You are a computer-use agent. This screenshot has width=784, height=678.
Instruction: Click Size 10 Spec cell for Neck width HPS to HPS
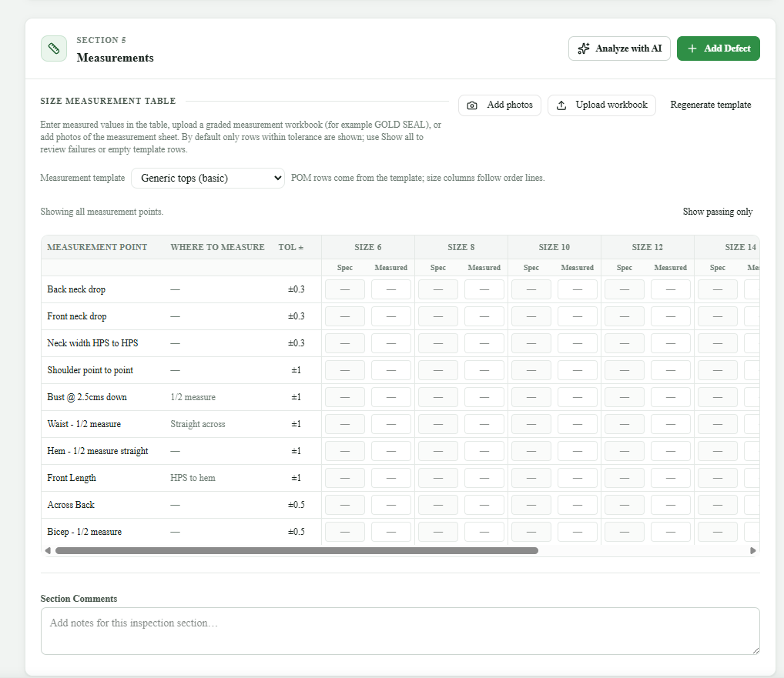coord(531,343)
